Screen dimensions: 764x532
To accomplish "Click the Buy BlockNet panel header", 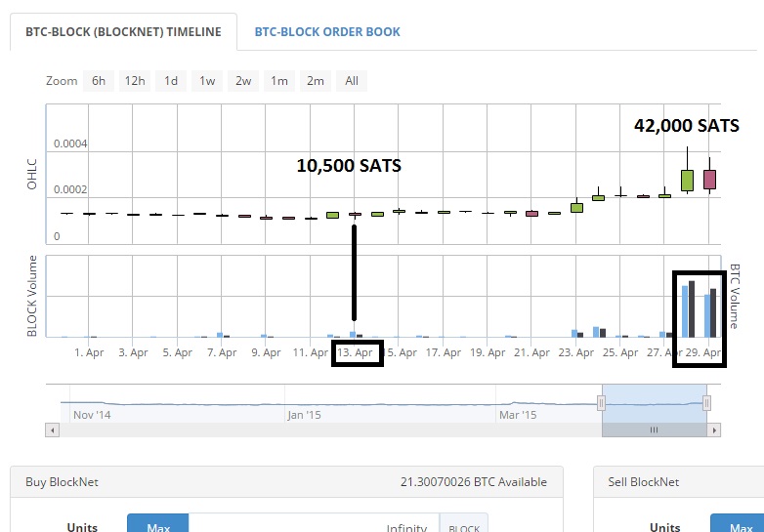I will (x=286, y=482).
